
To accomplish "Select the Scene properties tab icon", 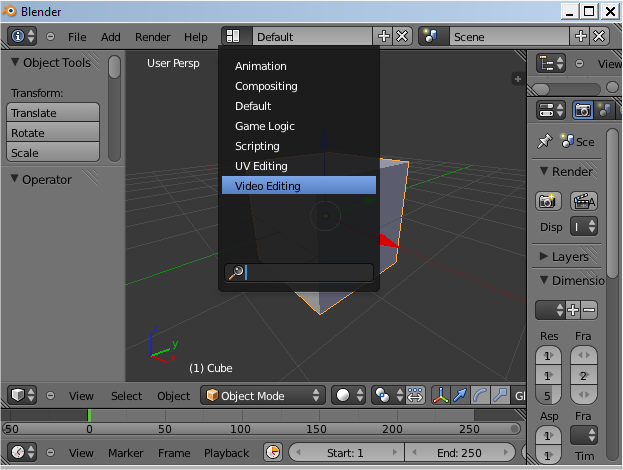I will tap(604, 110).
